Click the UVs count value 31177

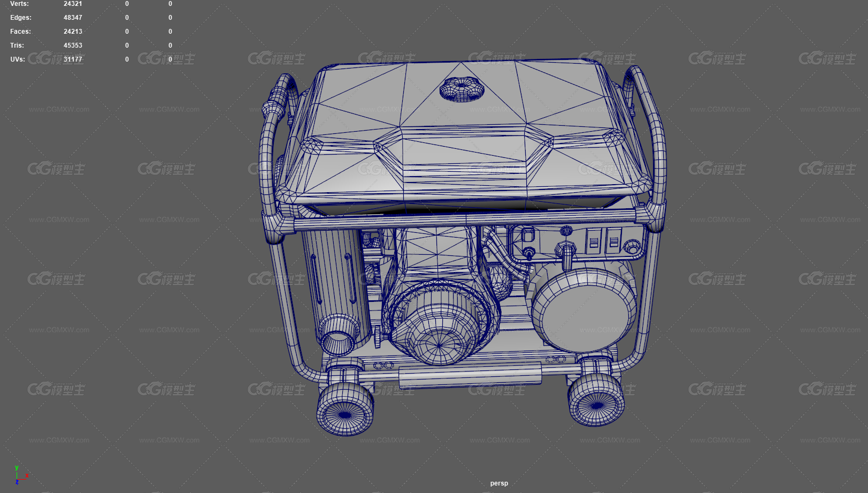click(x=73, y=59)
